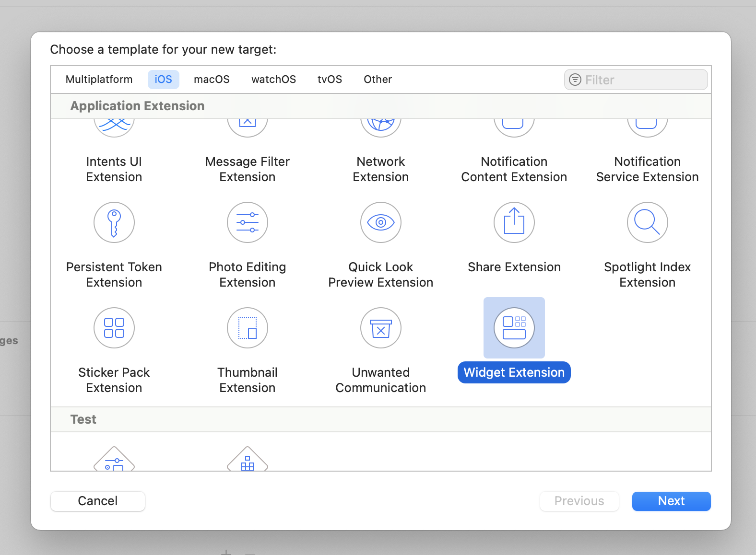Screen dimensions: 756x555
Task: Select the Intents UI Extension template
Action: click(x=114, y=169)
